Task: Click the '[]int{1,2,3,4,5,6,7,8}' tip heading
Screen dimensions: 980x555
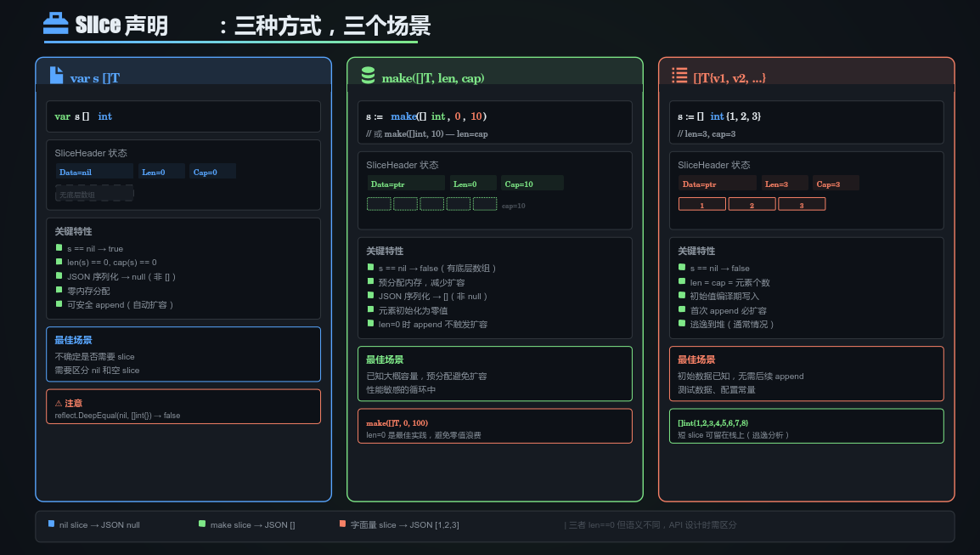Action: click(x=712, y=423)
